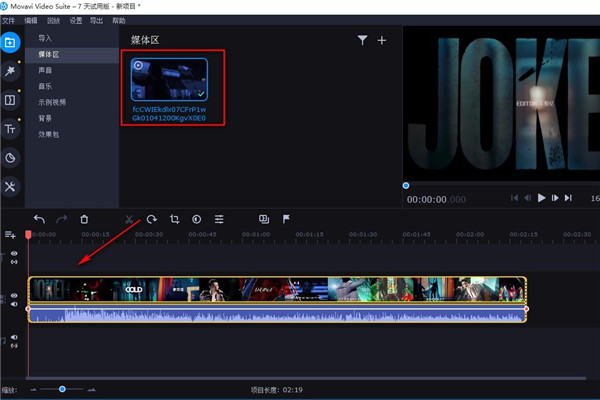Screen dimensions: 600x400
Task: Open the clip properties sliders icon
Action: tap(219, 219)
